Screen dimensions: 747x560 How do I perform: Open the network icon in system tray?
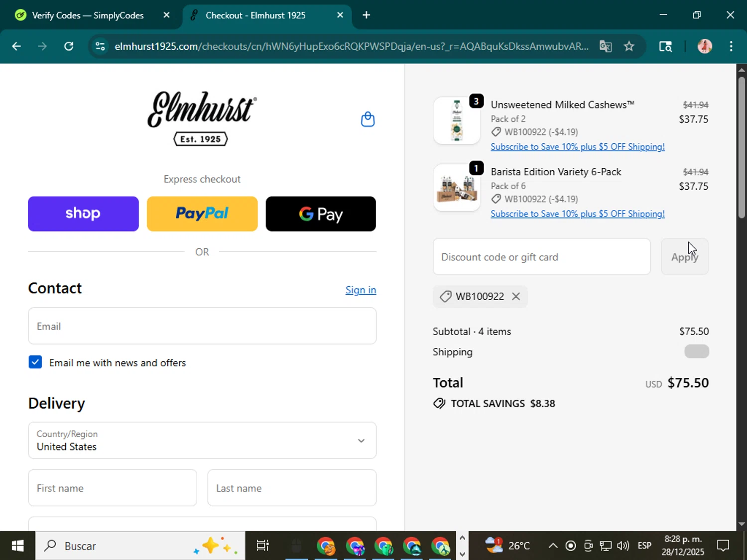(x=606, y=546)
